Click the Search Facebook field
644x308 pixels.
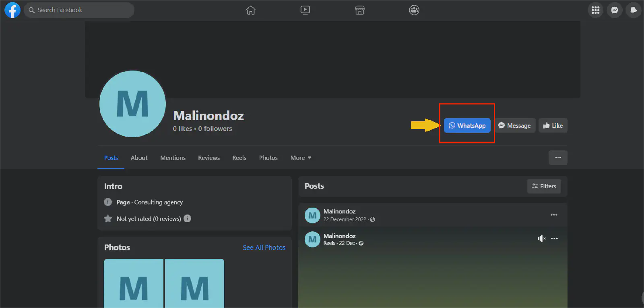point(79,10)
